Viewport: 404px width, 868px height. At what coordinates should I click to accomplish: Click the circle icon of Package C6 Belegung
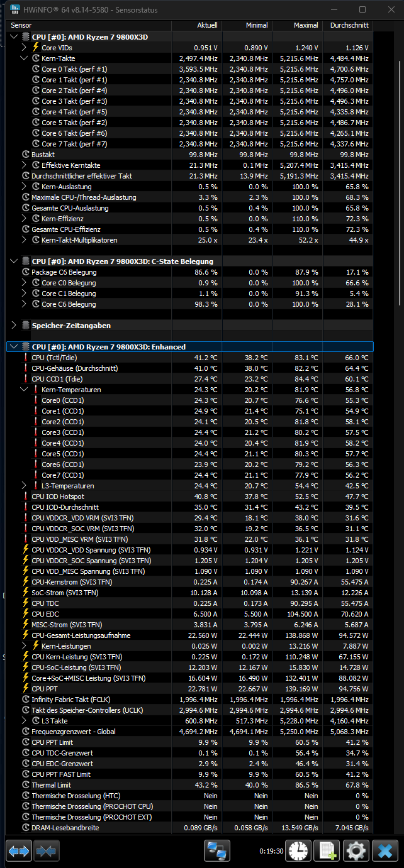click(x=26, y=272)
